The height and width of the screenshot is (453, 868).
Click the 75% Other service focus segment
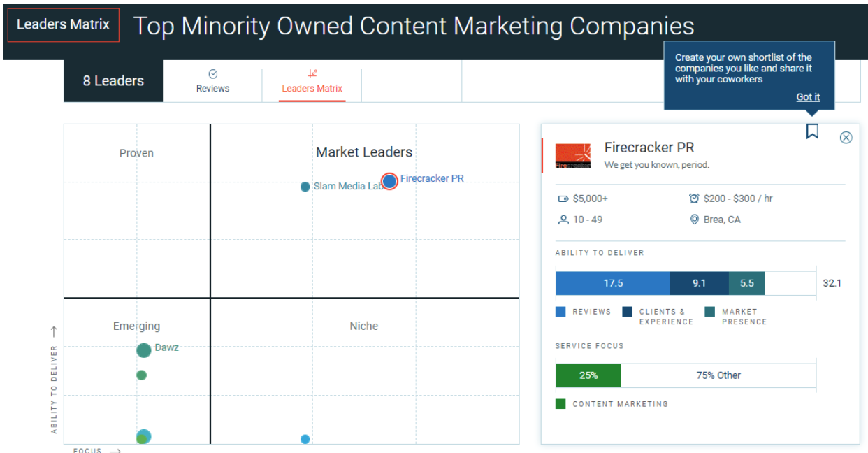(x=718, y=375)
